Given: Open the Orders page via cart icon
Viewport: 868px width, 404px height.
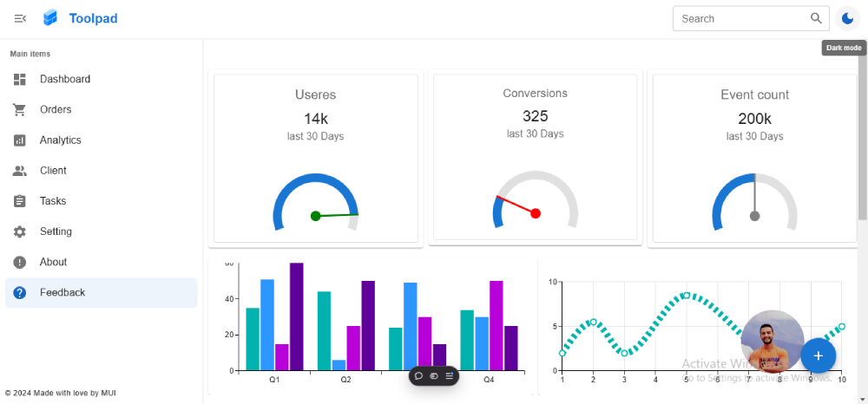Looking at the screenshot, I should (x=20, y=109).
